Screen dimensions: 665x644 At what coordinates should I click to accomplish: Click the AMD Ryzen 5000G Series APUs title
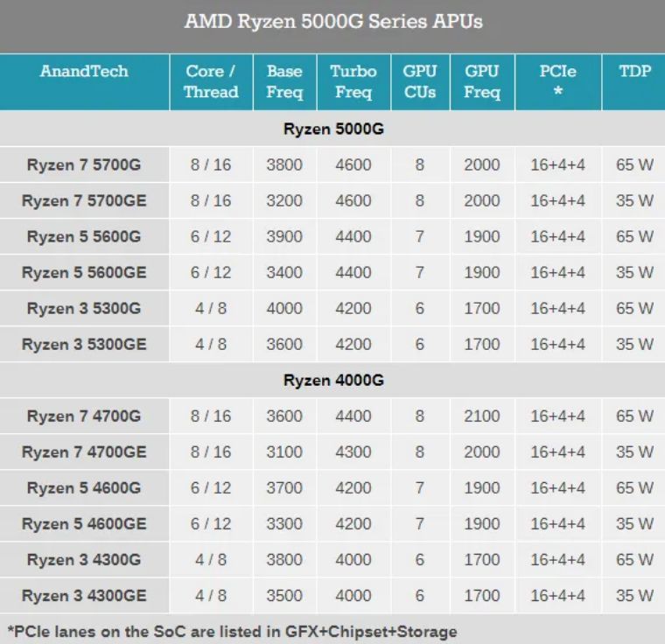(332, 22)
